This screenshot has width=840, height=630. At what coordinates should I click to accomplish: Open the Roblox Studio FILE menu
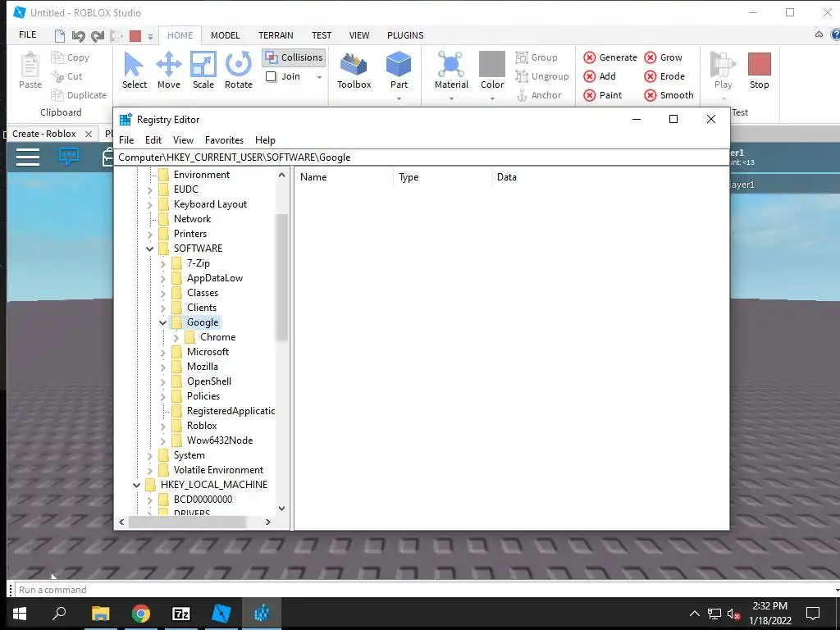[x=27, y=34]
